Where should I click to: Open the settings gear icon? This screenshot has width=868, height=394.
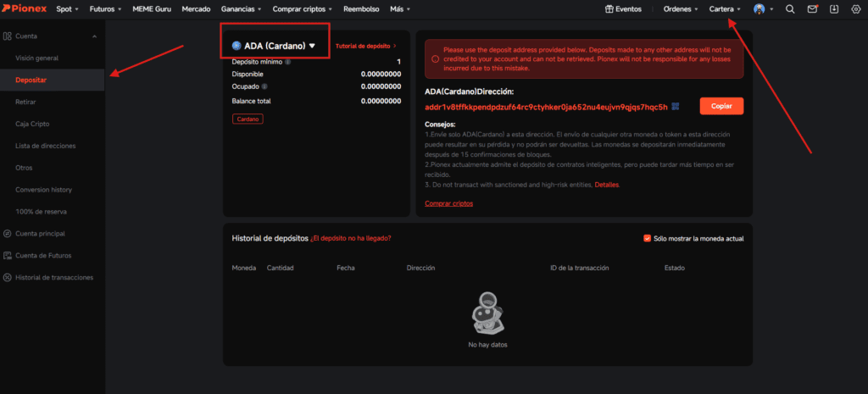pos(854,9)
